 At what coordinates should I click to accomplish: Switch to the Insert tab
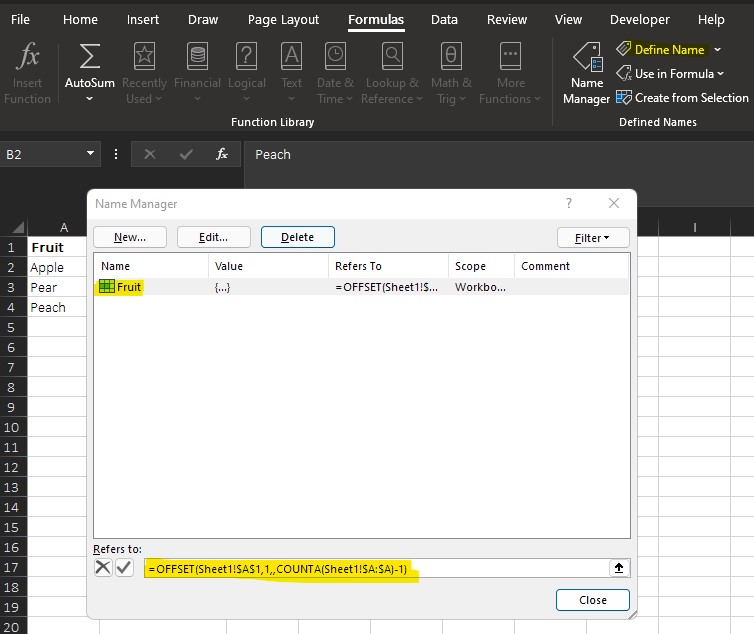[143, 20]
